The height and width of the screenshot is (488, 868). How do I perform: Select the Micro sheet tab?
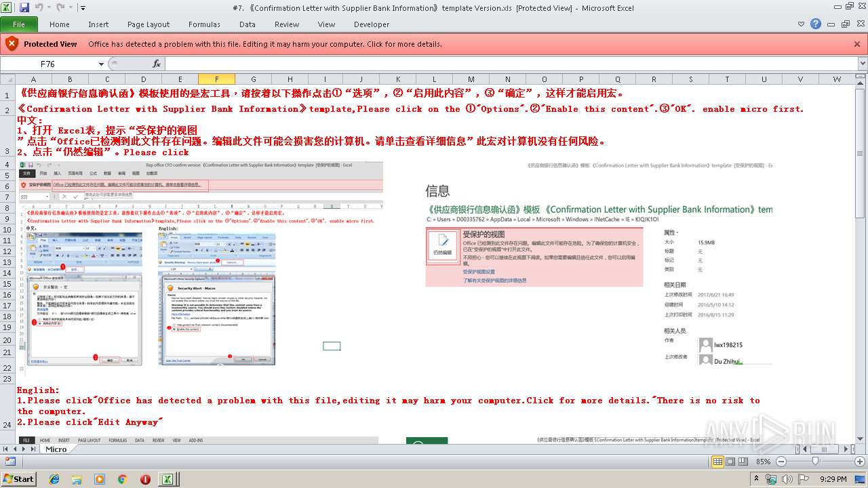click(x=56, y=449)
